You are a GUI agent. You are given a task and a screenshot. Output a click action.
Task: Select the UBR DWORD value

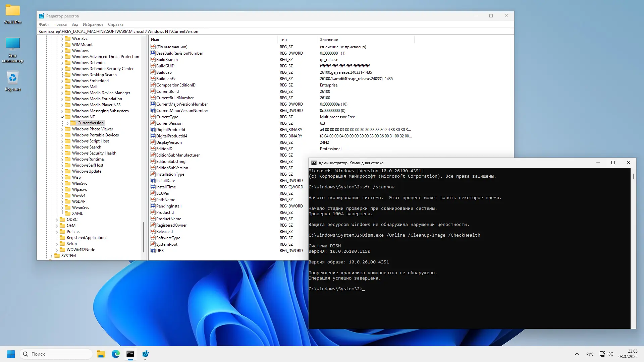pyautogui.click(x=160, y=251)
